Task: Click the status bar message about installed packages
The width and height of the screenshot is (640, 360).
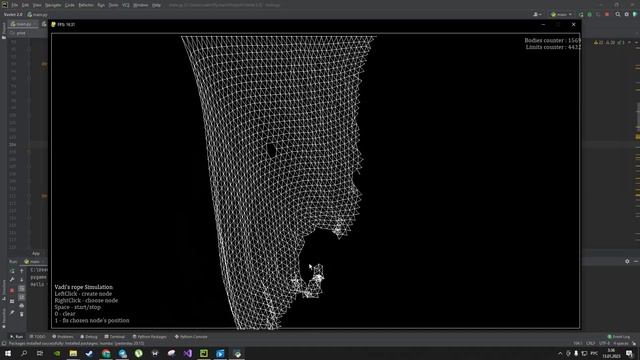Action: [x=76, y=344]
